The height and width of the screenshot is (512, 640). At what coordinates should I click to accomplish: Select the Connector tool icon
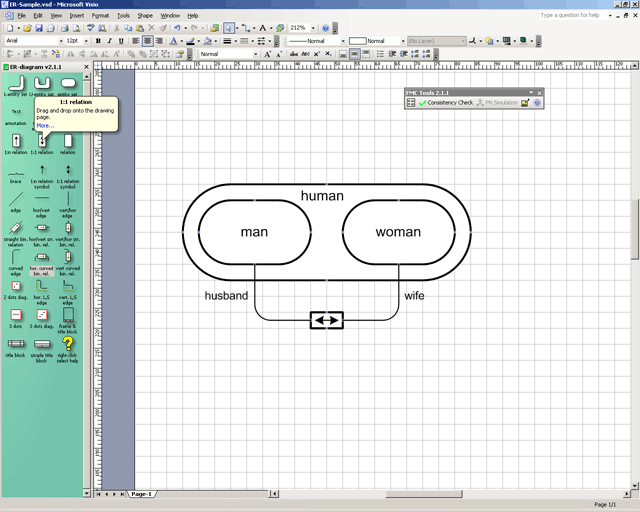tap(246, 28)
